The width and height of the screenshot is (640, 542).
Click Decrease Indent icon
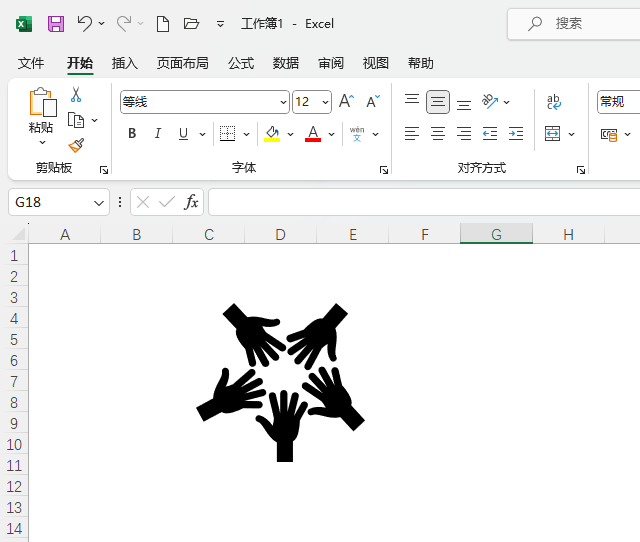(490, 133)
